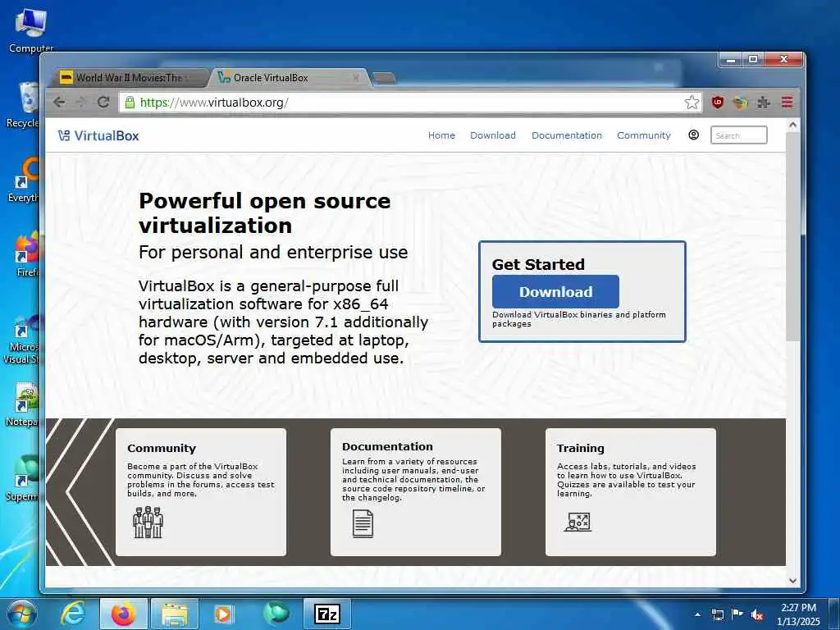
Task: Click the network tray icon
Action: point(717,614)
